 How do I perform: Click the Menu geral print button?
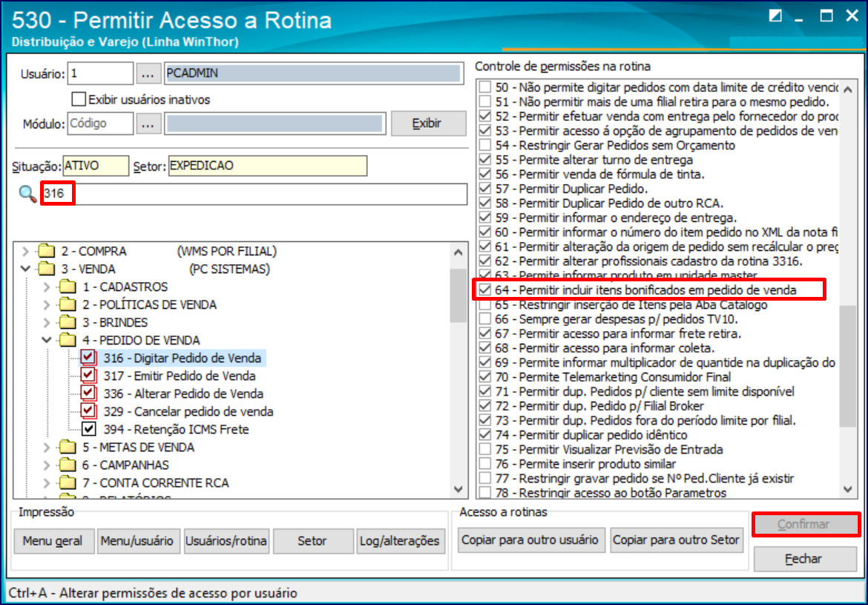(x=53, y=540)
